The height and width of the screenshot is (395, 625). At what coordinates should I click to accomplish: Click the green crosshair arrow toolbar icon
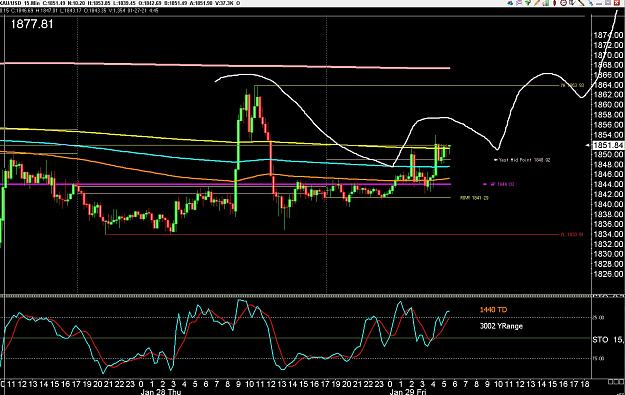pos(528,3)
